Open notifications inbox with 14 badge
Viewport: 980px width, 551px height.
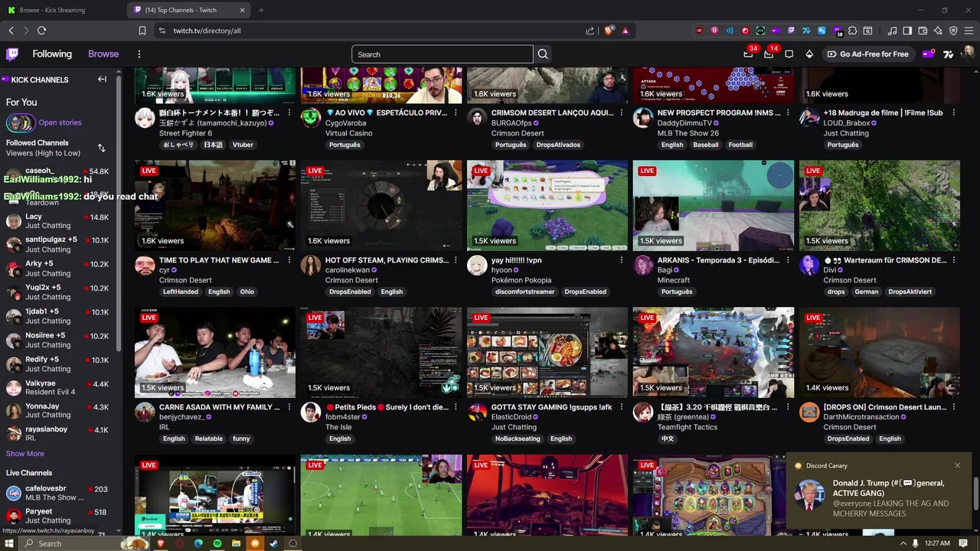click(x=769, y=54)
